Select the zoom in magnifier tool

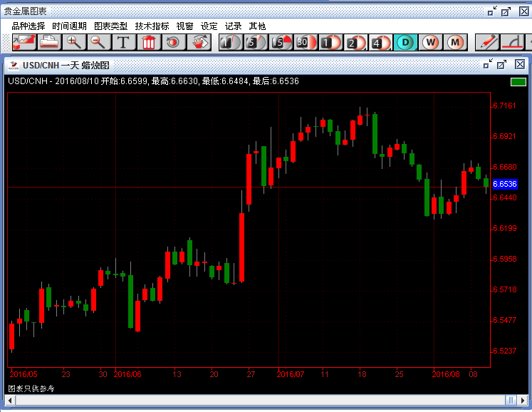pyautogui.click(x=74, y=43)
